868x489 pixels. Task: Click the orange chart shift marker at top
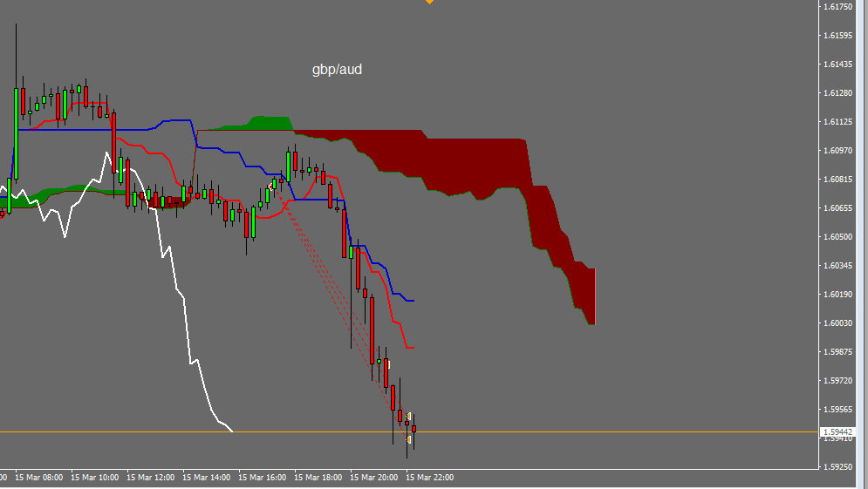coord(429,2)
